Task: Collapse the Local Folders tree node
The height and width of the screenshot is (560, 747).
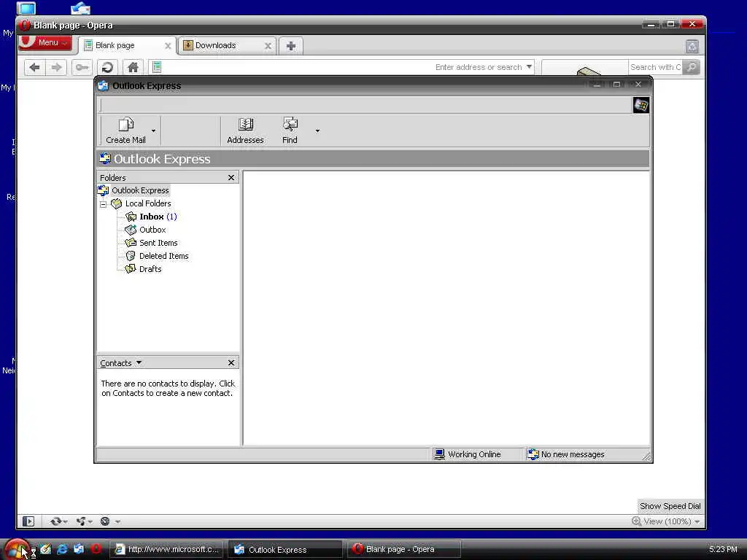Action: coord(104,204)
